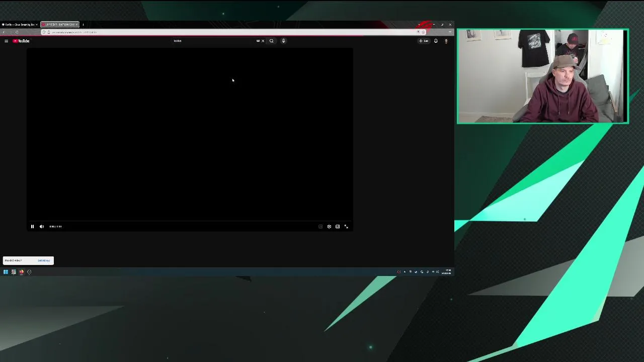This screenshot has width=644, height=362.
Task: Enter full screen on the video player
Action: pos(346,226)
